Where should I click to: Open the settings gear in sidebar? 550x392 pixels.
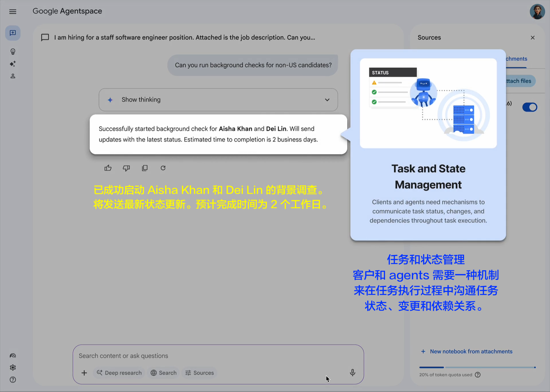pos(13,367)
